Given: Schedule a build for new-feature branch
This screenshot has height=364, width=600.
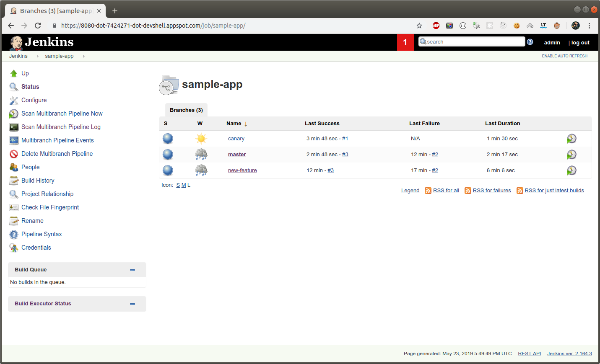Looking at the screenshot, I should click(x=571, y=170).
